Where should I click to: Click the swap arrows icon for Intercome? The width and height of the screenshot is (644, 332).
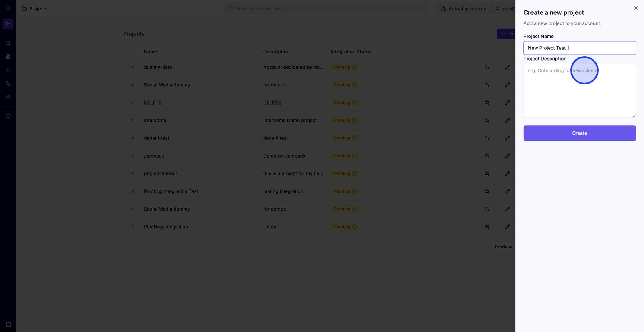tap(487, 120)
